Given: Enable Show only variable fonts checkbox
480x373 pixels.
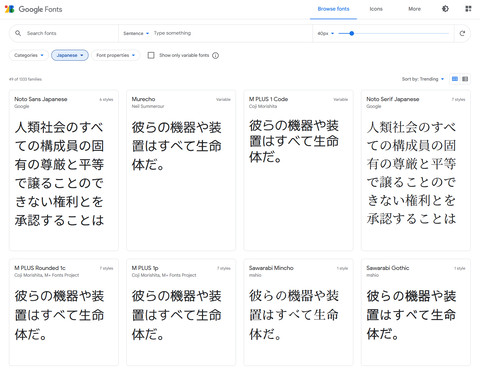Looking at the screenshot, I should tap(151, 55).
